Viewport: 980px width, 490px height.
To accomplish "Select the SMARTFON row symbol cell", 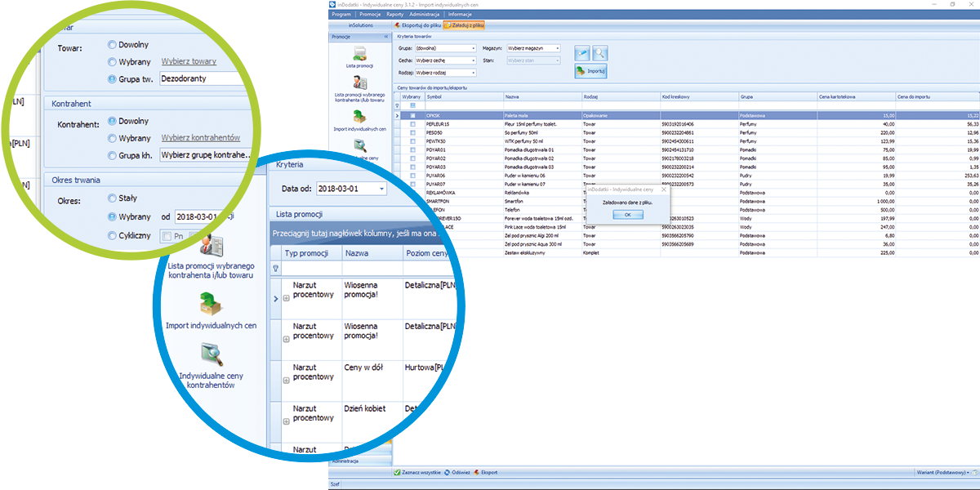I will 463,201.
